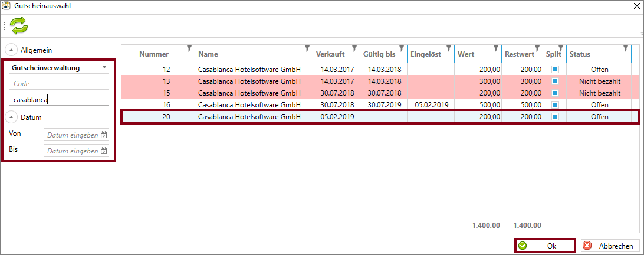
Task: Toggle Split checkbox for voucher 15
Action: click(x=556, y=93)
